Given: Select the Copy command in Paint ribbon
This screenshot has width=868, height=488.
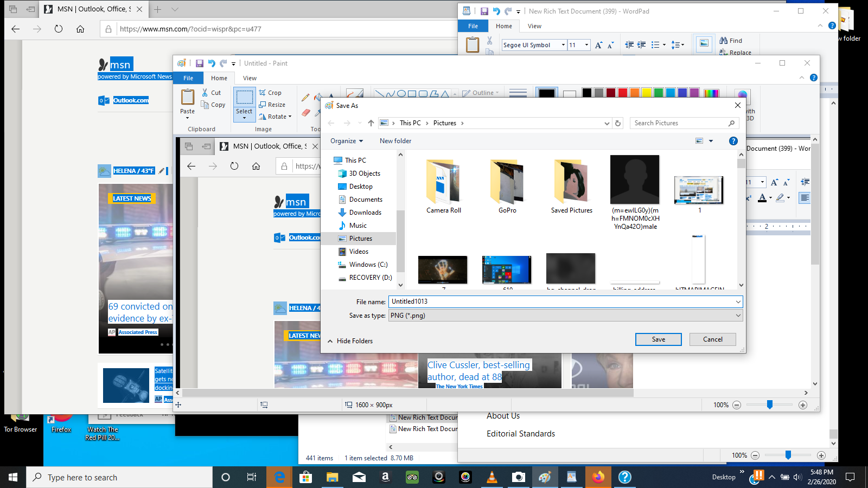Looking at the screenshot, I should pos(213,105).
